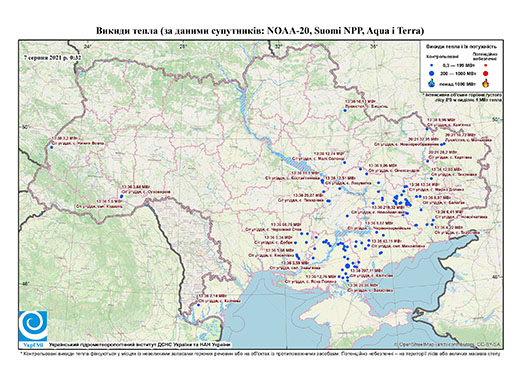Viewport: 520px width, 368px height.
Task: Select the westernmost blue heat marker
Action: pos(52,147)
